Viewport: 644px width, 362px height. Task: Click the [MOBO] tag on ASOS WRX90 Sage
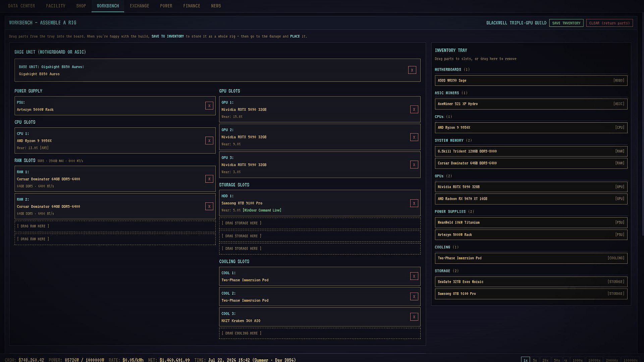coord(619,80)
